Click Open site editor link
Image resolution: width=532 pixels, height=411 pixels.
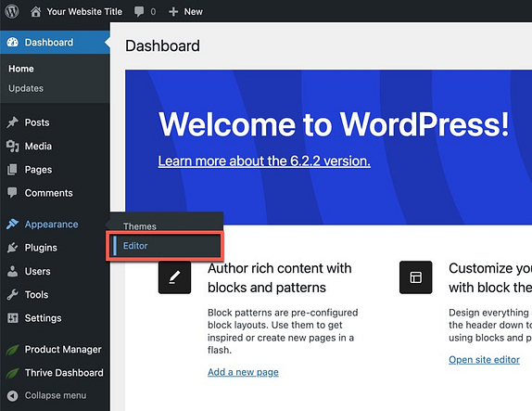484,360
